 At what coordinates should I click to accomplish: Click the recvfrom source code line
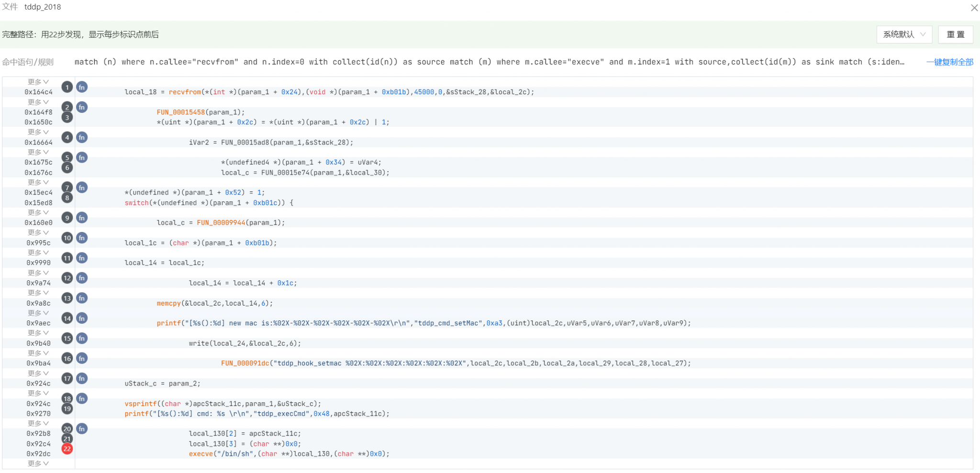click(x=329, y=92)
